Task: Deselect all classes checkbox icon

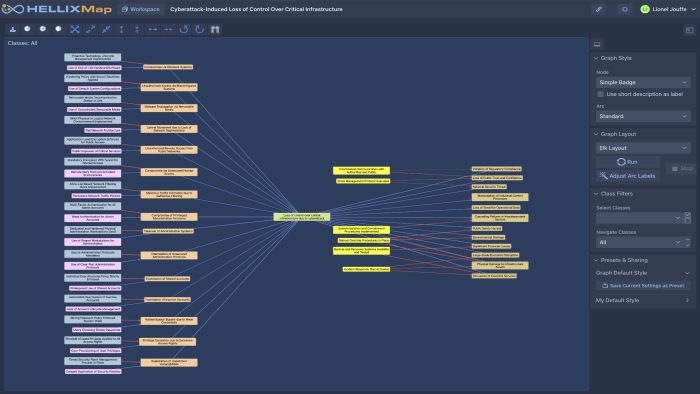Action: (688, 221)
